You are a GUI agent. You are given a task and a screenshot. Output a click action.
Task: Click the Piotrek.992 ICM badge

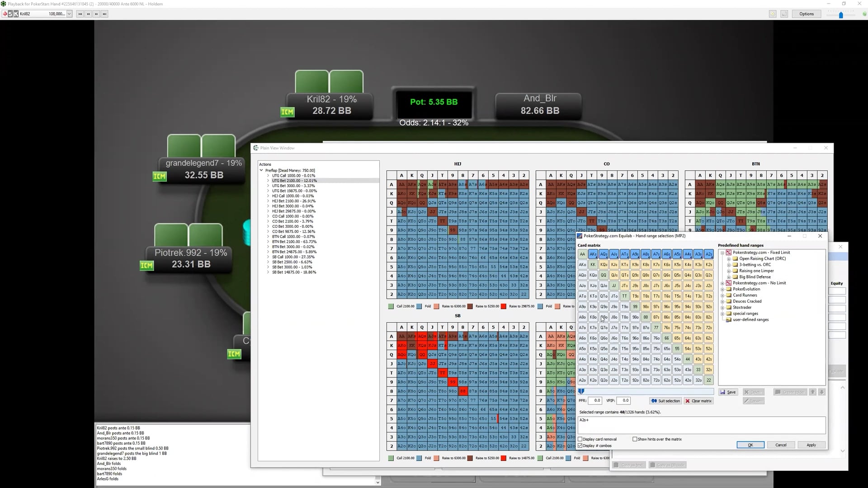point(146,265)
